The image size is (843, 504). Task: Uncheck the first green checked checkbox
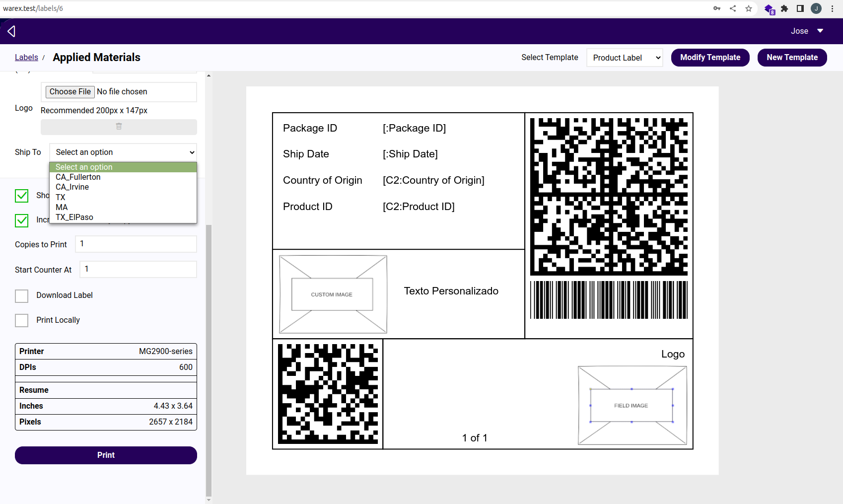22,196
